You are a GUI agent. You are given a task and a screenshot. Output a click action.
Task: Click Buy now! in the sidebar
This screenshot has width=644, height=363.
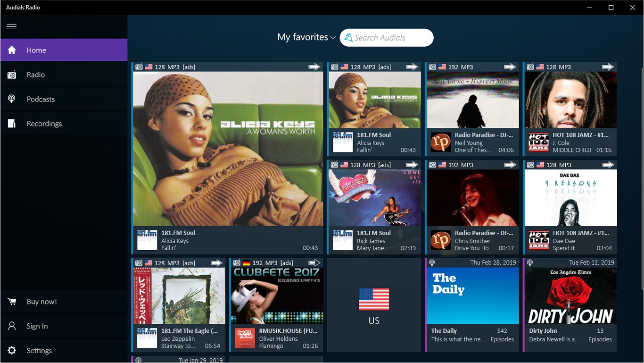(x=64, y=302)
